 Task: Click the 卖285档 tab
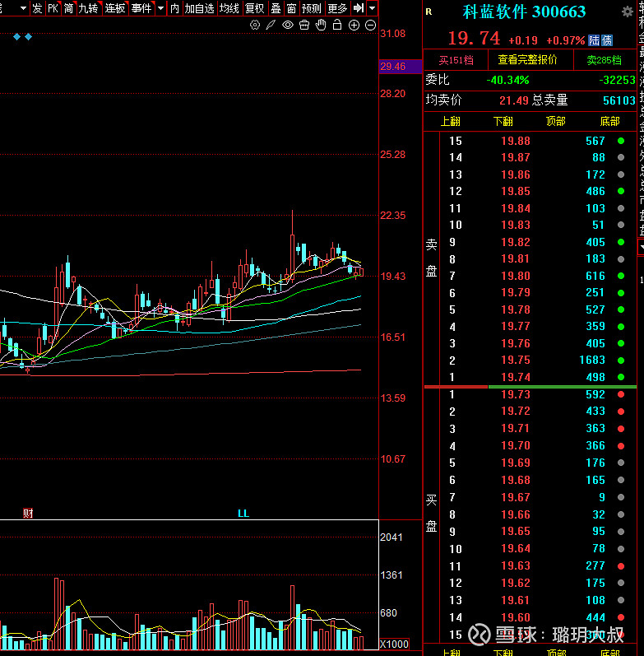604,60
